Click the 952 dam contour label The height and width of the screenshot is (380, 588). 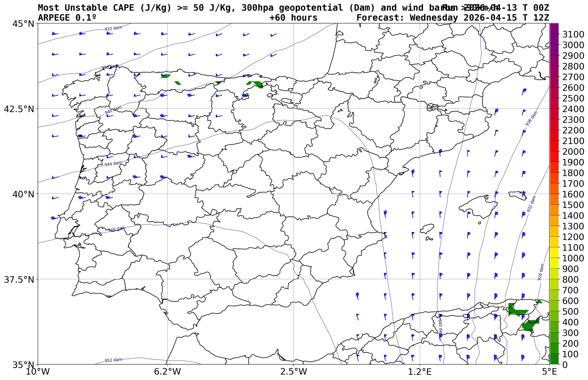click(x=113, y=360)
